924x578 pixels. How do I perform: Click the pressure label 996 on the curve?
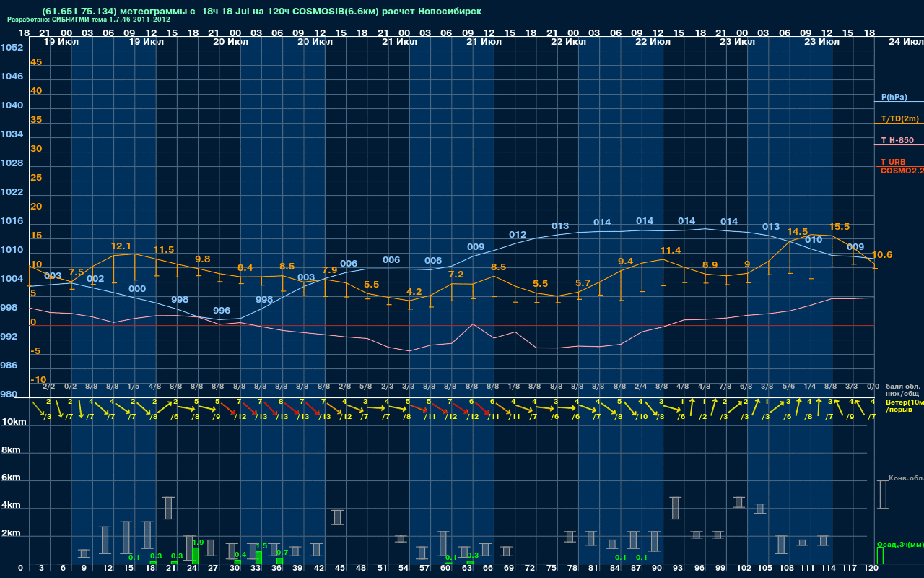(222, 311)
